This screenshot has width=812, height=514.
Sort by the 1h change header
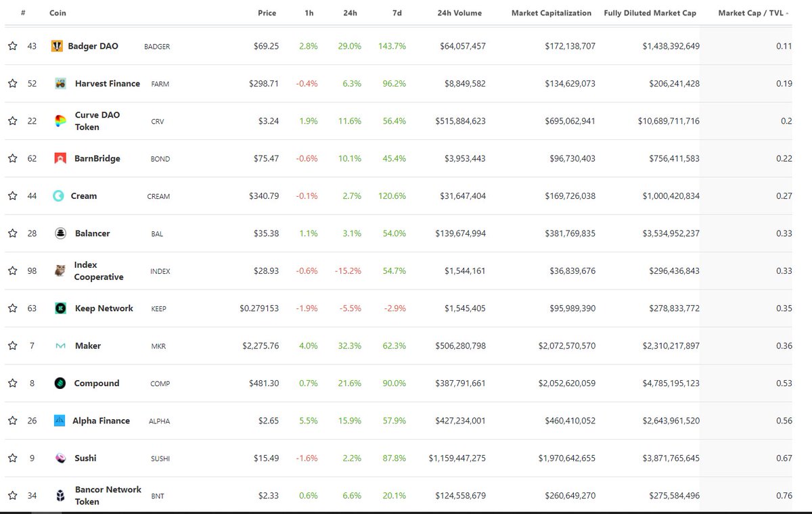309,13
